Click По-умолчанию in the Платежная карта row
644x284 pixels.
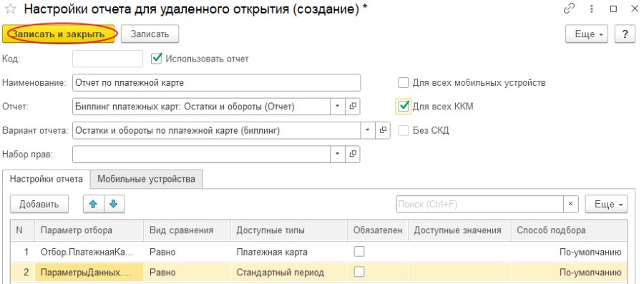[569, 252]
